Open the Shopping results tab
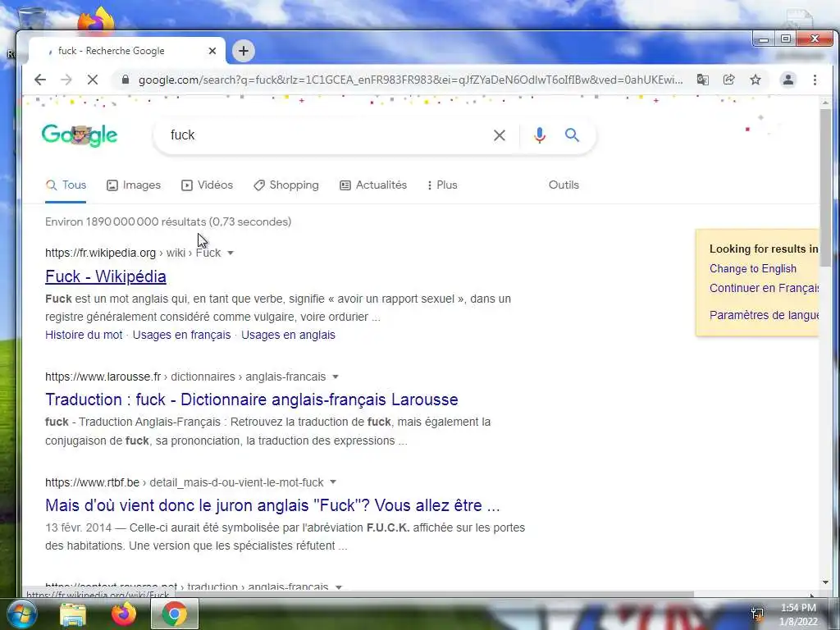840x630 pixels. click(x=286, y=185)
